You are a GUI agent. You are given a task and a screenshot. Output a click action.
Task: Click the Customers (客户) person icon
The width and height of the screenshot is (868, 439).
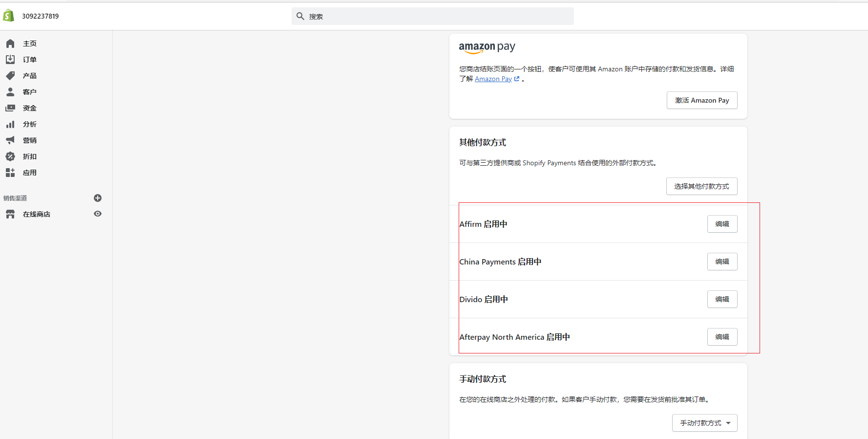click(10, 92)
